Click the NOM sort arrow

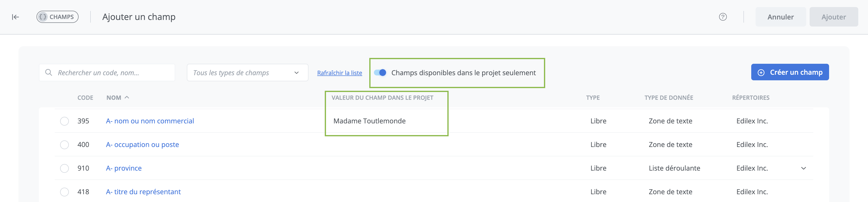[x=127, y=97]
